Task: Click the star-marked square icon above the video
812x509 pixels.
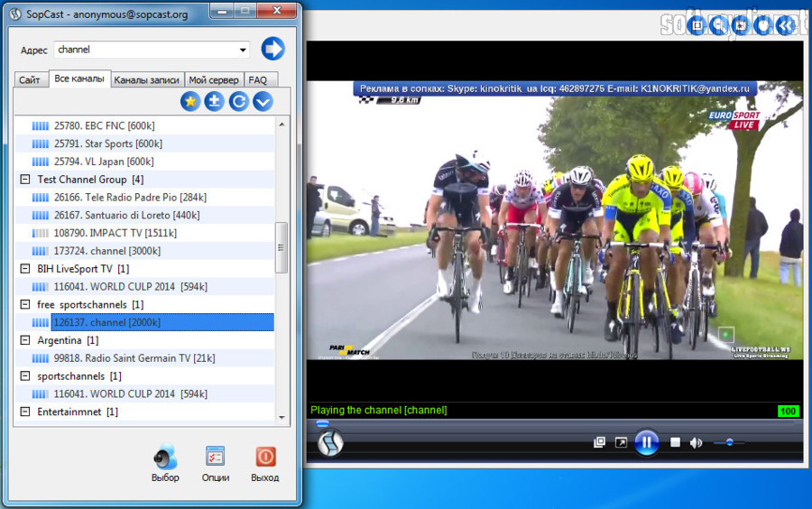Action: coord(741,25)
